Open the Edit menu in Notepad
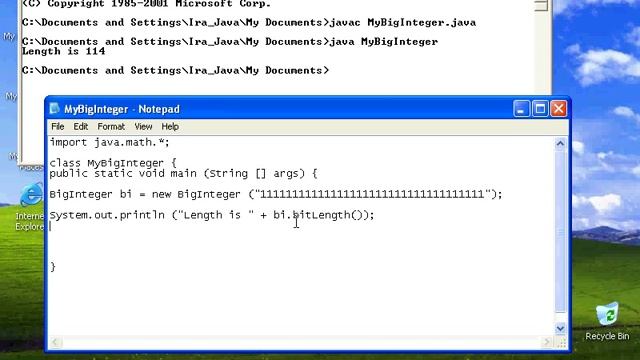 pyautogui.click(x=80, y=127)
